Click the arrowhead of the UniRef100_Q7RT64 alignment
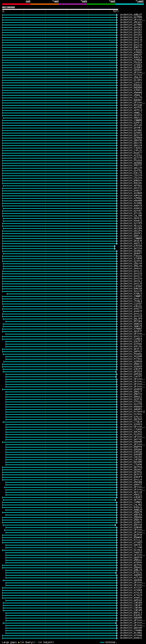 [115, 246]
